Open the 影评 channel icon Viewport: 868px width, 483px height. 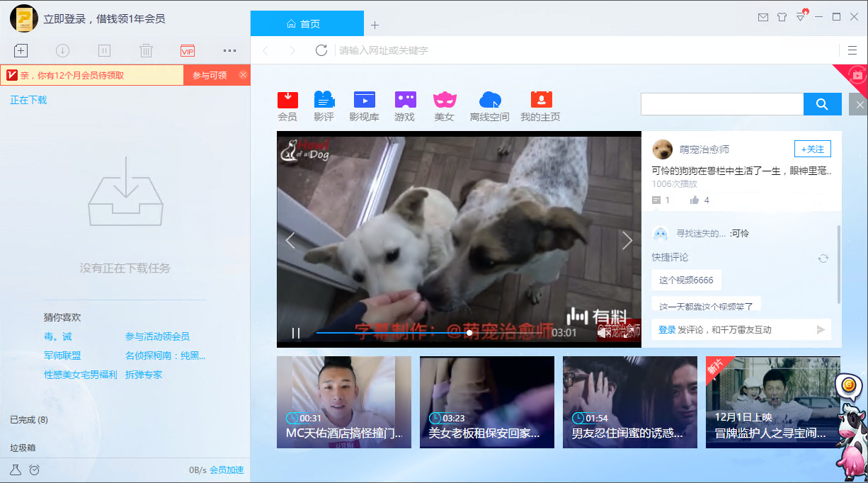(x=324, y=106)
